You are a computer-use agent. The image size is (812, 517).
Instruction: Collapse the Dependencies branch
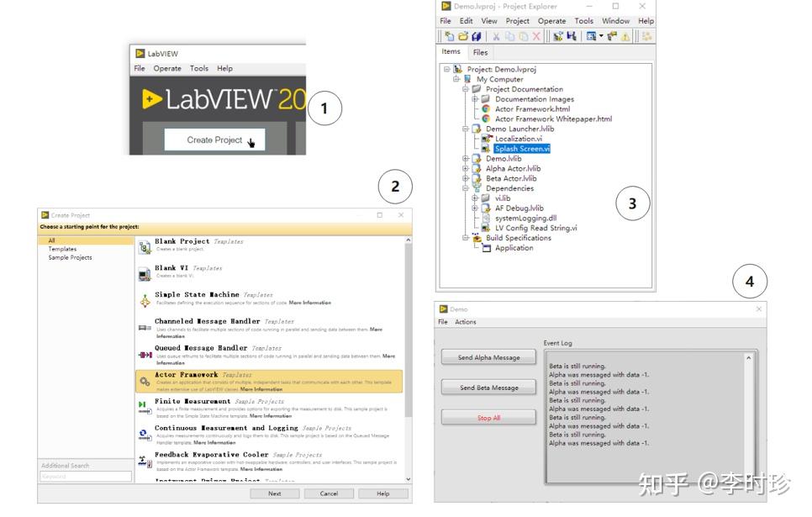click(x=466, y=188)
